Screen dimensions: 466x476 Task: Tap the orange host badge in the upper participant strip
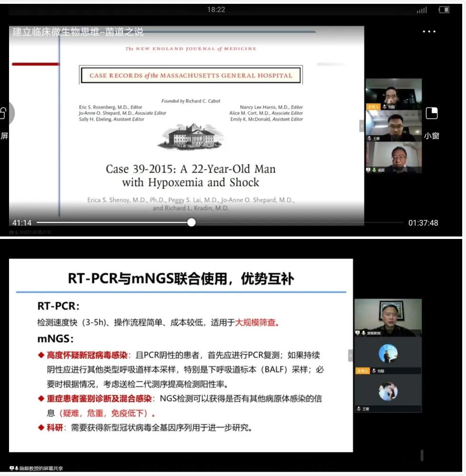[373, 106]
